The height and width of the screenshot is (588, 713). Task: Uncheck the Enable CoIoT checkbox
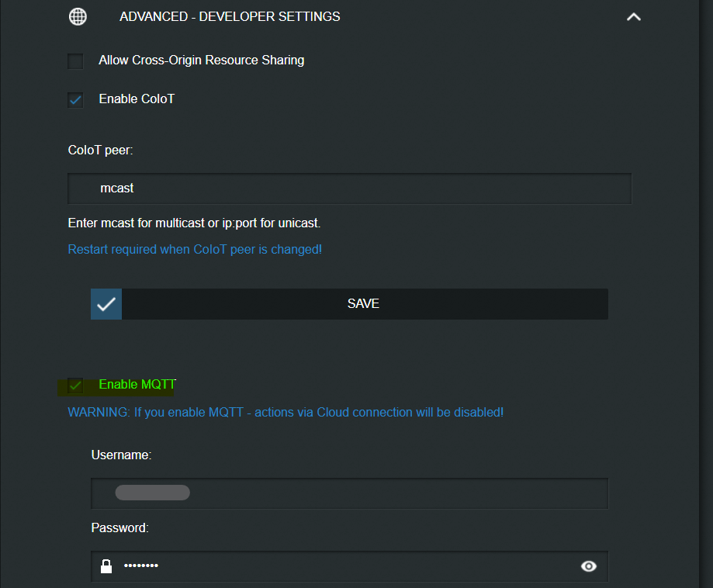click(x=75, y=99)
